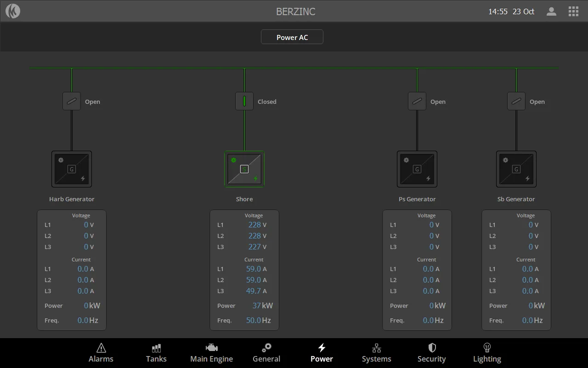Click the Main Engine icon
This screenshot has height=368, width=588.
[211, 348]
